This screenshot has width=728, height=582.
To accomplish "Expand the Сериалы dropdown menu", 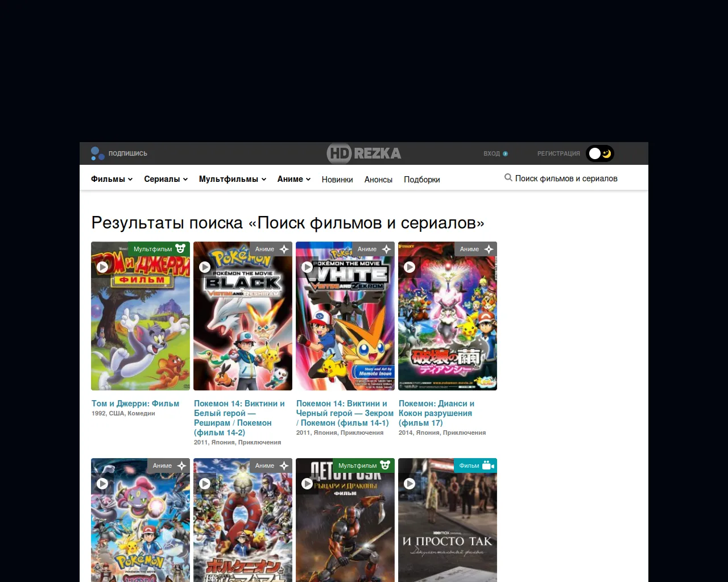I will click(166, 179).
